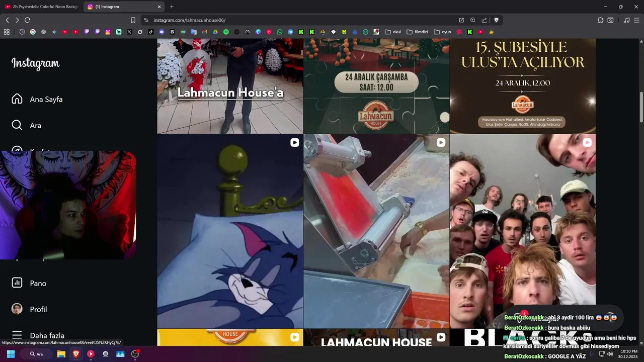The width and height of the screenshot is (644, 362).
Task: Click the Instagram logo
Action: (x=35, y=63)
